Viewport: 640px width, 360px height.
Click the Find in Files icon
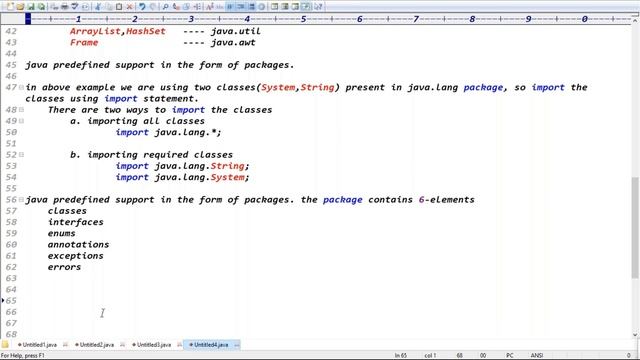[x=186, y=7]
